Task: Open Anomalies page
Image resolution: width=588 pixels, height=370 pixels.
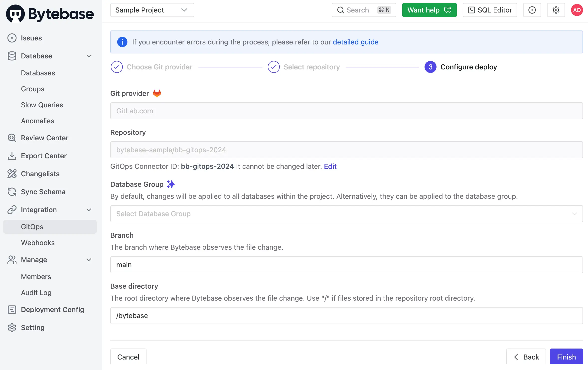Action: point(37,121)
